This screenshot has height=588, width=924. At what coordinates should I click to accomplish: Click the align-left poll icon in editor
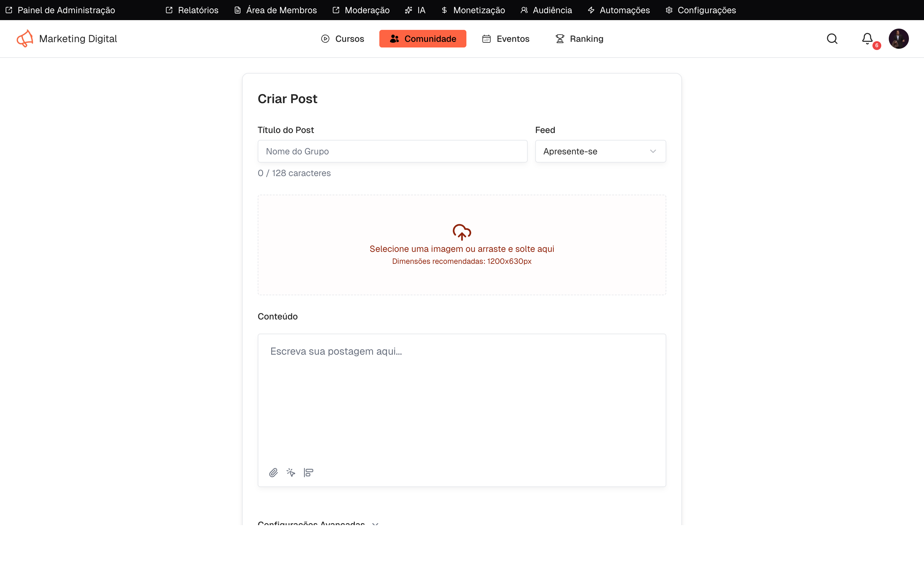point(309,473)
